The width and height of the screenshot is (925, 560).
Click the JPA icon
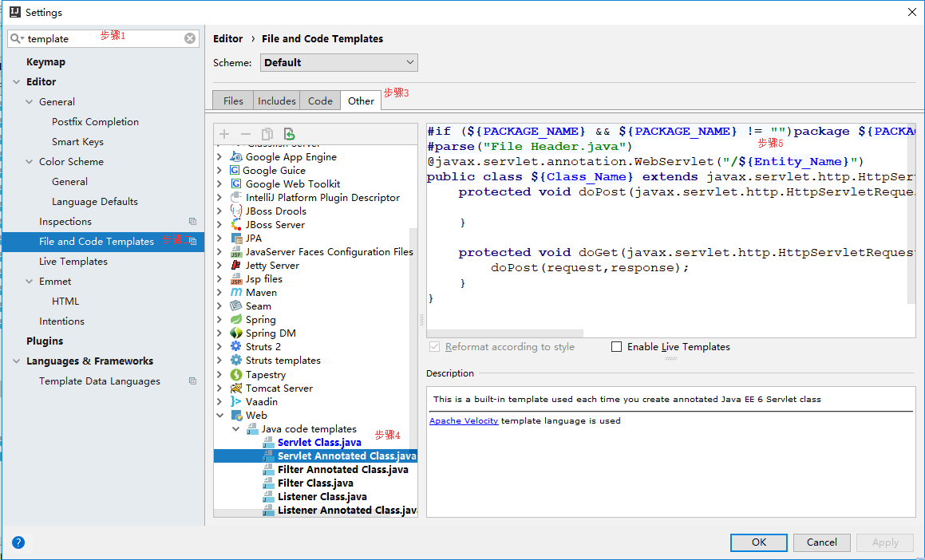pyautogui.click(x=236, y=239)
